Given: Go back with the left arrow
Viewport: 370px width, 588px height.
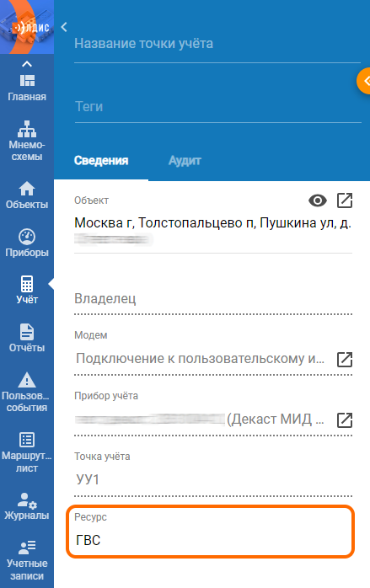Looking at the screenshot, I should tap(64, 27).
